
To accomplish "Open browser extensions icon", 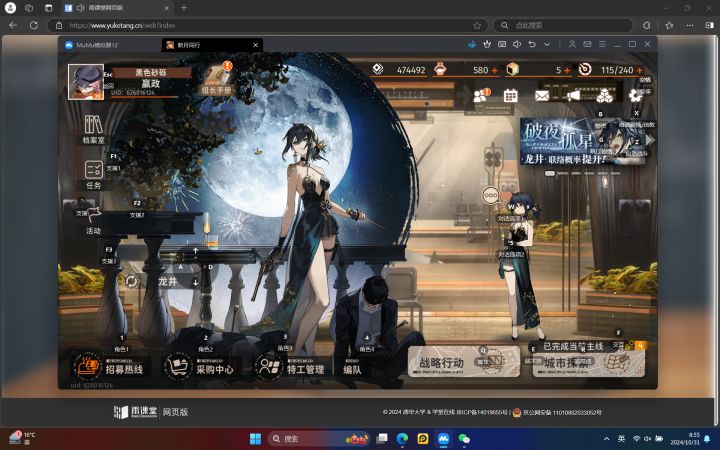I will [647, 25].
